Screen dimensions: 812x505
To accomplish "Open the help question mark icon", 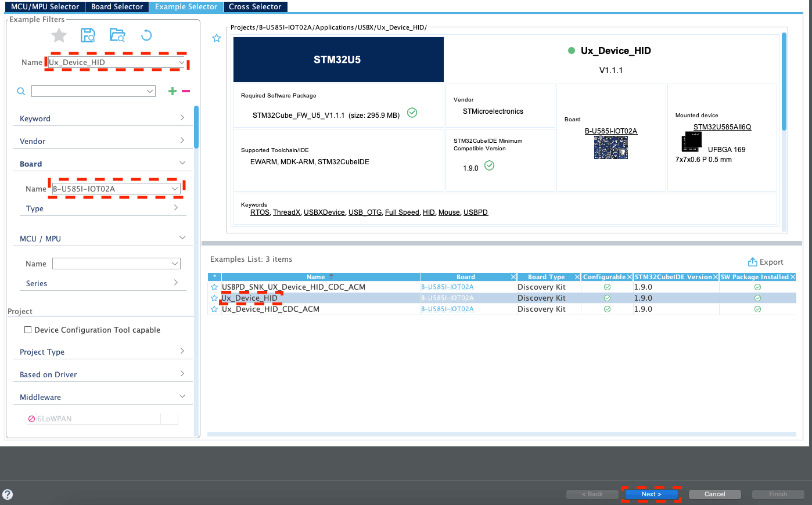I will point(8,495).
